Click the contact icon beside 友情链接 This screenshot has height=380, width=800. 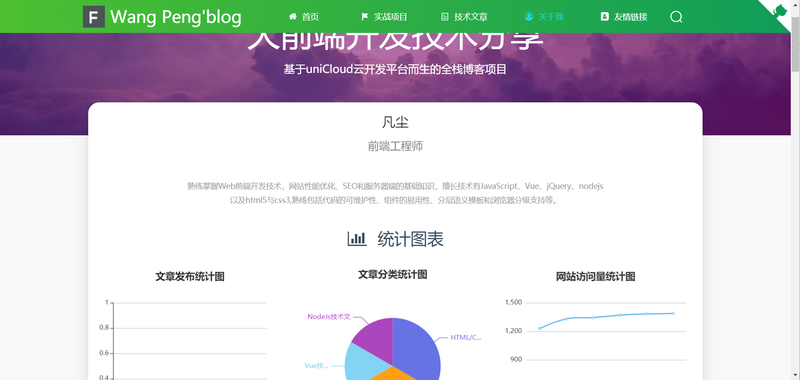pyautogui.click(x=605, y=17)
